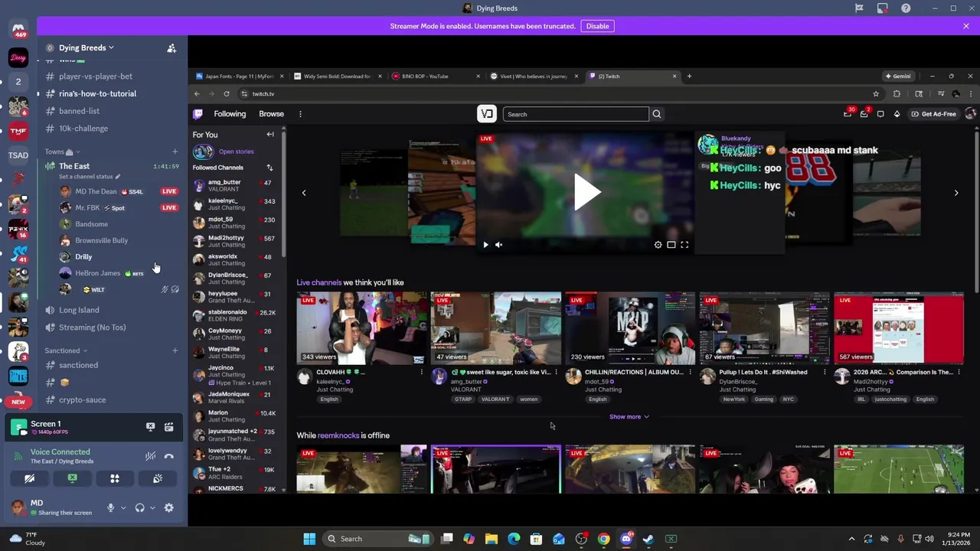980x551 pixels.
Task: Click Set a channel status link
Action: (90, 177)
